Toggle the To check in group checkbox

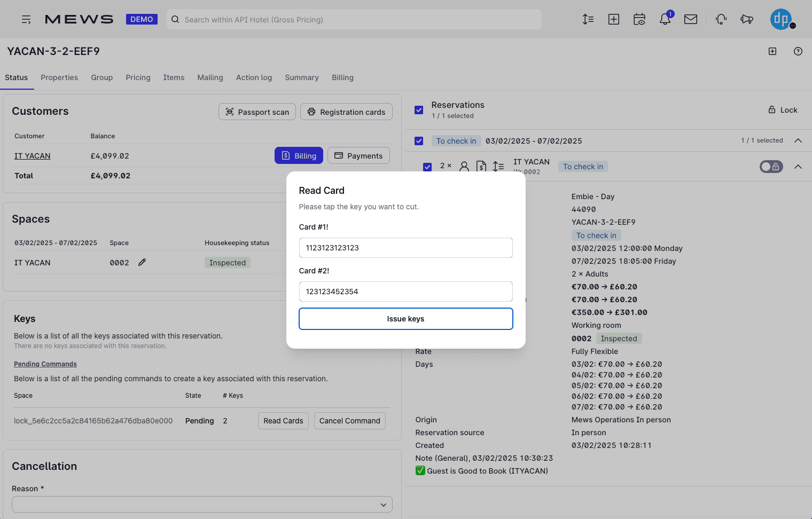pyautogui.click(x=419, y=141)
